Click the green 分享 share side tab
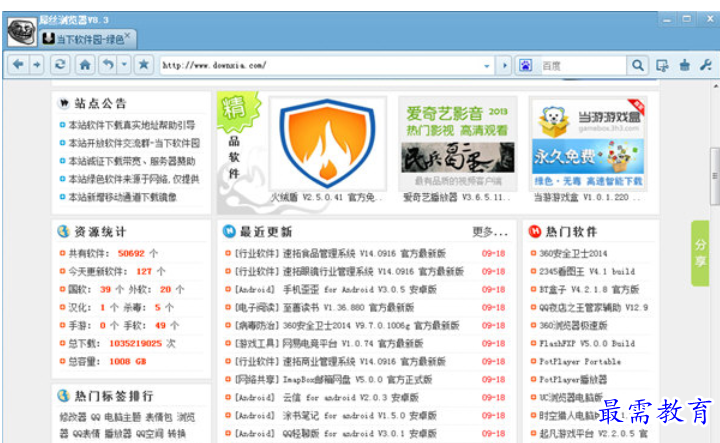The image size is (720, 443). click(700, 253)
